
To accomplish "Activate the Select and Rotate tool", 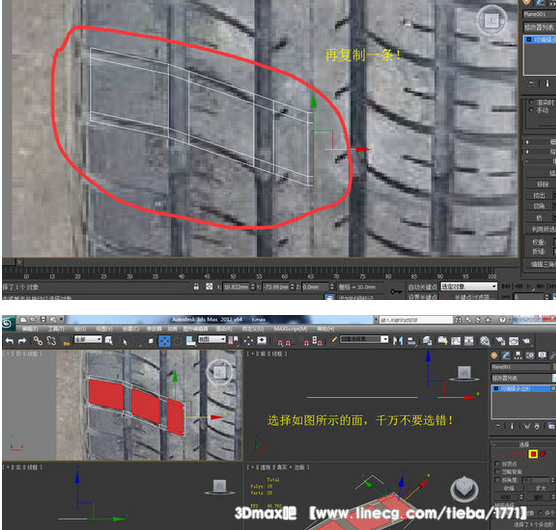I will (178, 341).
